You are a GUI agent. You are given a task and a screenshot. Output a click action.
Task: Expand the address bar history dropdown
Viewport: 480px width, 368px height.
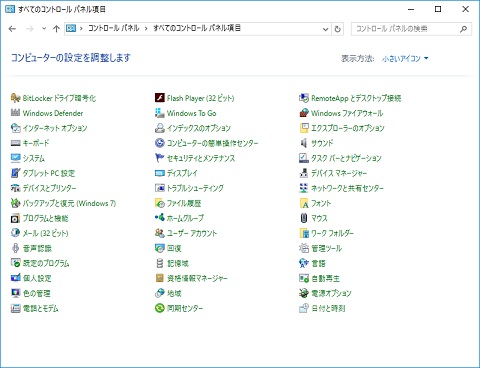click(x=326, y=29)
